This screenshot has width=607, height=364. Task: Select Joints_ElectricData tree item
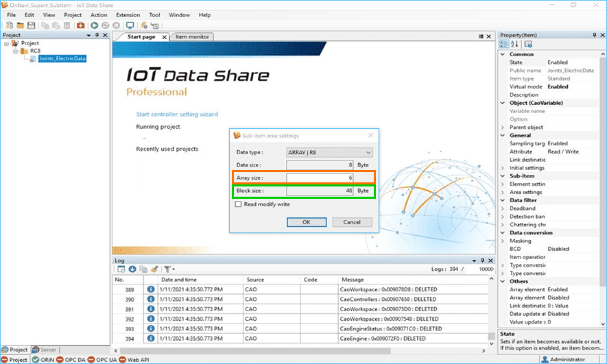62,59
